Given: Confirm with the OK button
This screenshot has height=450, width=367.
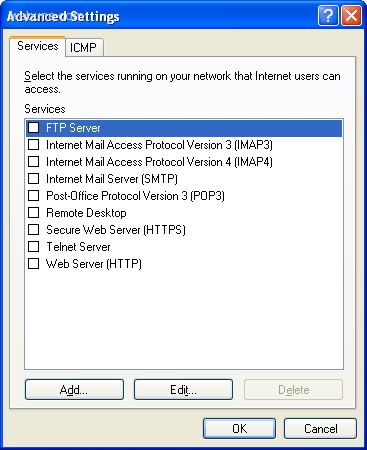Looking at the screenshot, I should [x=239, y=429].
